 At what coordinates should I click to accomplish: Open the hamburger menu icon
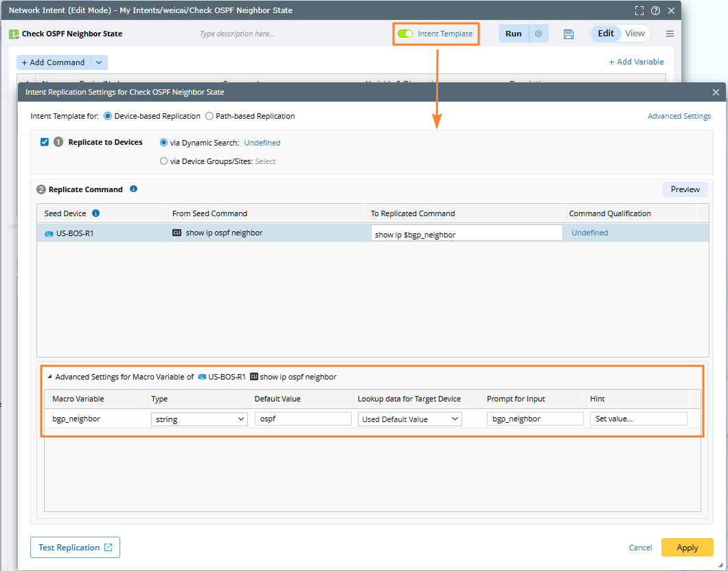click(x=670, y=34)
